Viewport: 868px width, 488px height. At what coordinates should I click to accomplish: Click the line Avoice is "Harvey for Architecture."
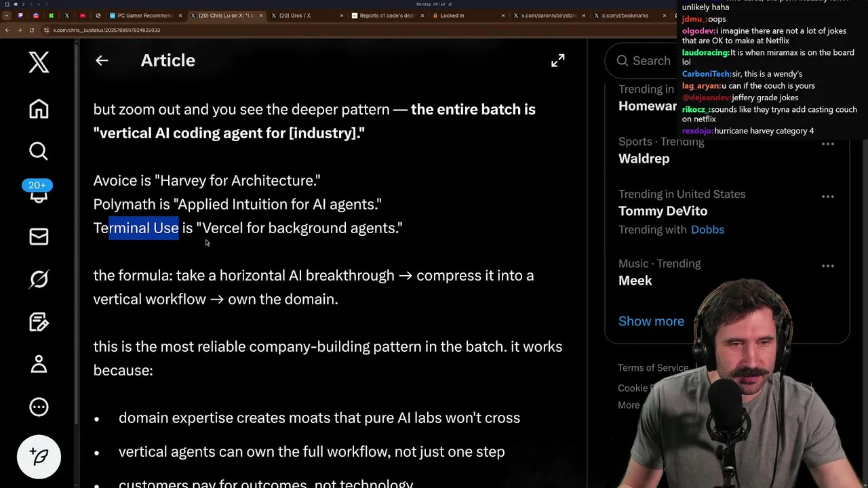pos(207,181)
